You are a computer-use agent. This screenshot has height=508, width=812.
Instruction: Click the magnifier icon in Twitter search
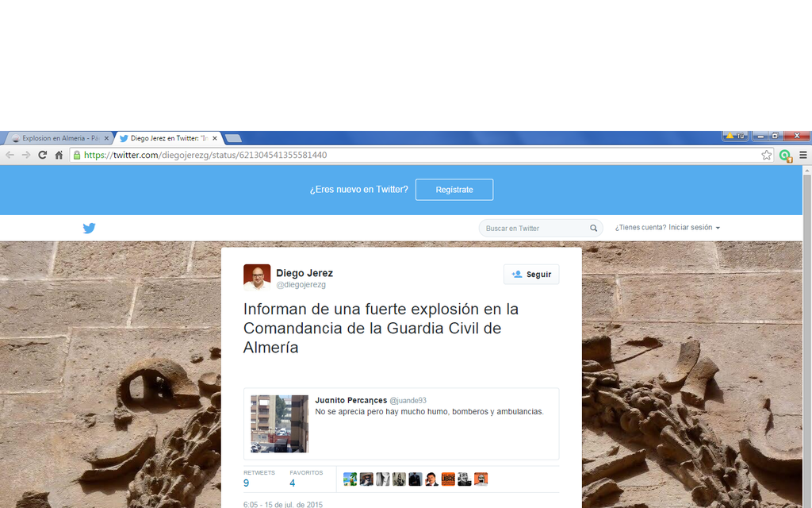[x=593, y=228]
